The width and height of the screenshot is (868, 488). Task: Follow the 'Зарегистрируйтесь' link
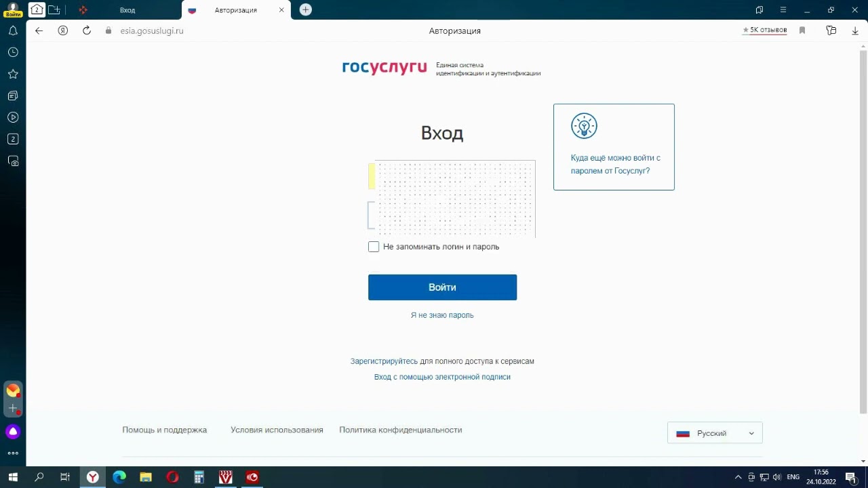[384, 361]
